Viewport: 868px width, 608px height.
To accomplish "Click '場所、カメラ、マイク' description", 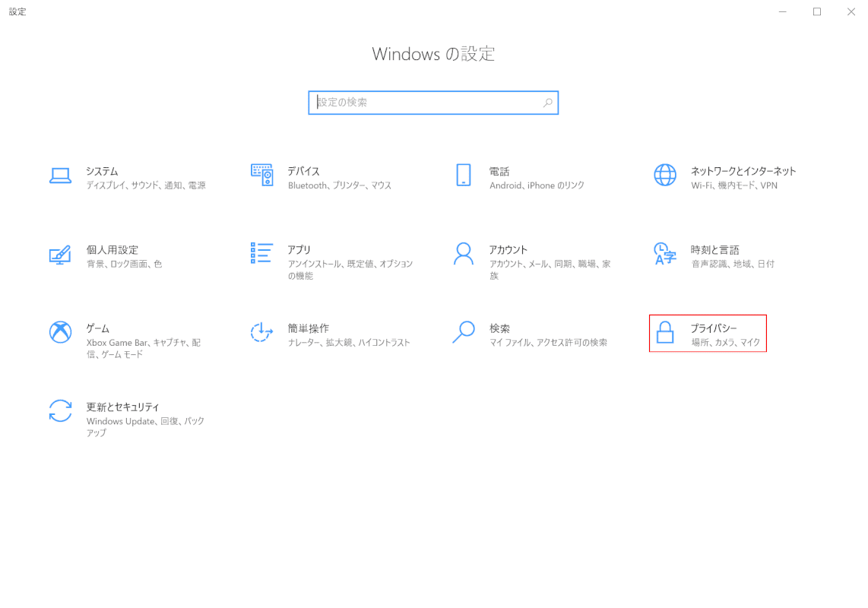I will (726, 343).
